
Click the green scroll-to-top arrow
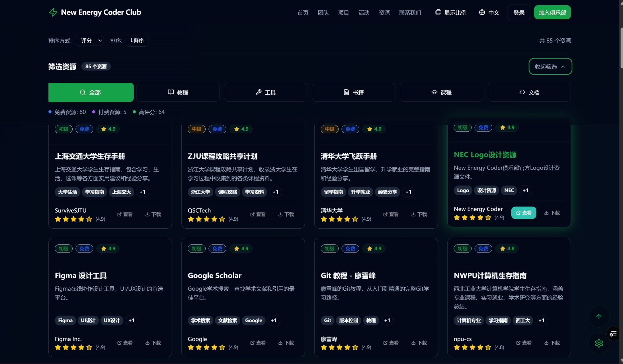click(599, 317)
